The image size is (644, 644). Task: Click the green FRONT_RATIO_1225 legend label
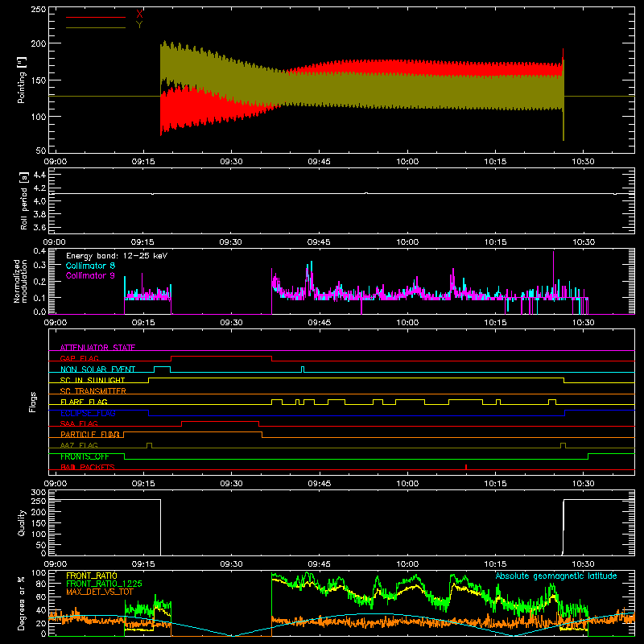tap(104, 584)
